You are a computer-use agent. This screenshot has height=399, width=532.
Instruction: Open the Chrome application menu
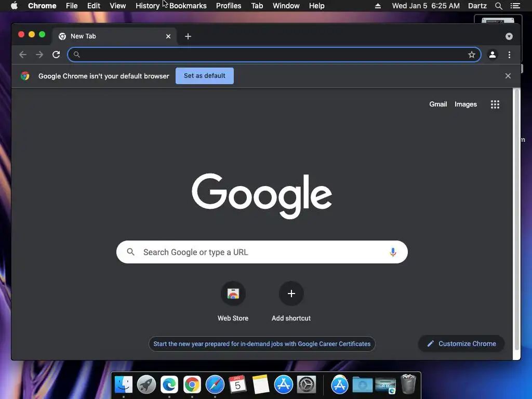pos(42,6)
